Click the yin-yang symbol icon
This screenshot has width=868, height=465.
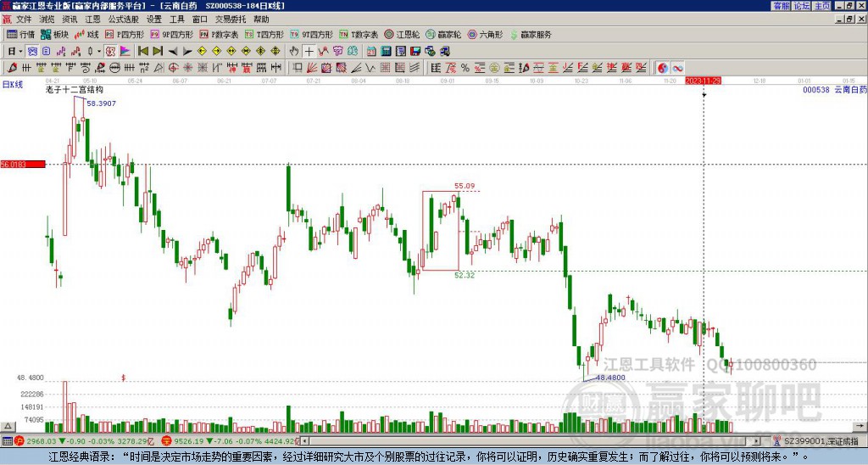coord(663,68)
